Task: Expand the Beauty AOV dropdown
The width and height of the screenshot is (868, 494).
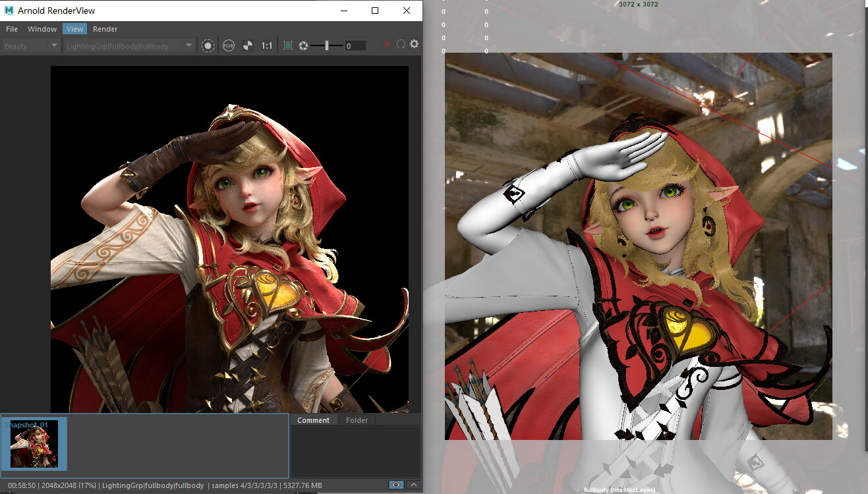Action: [31, 46]
